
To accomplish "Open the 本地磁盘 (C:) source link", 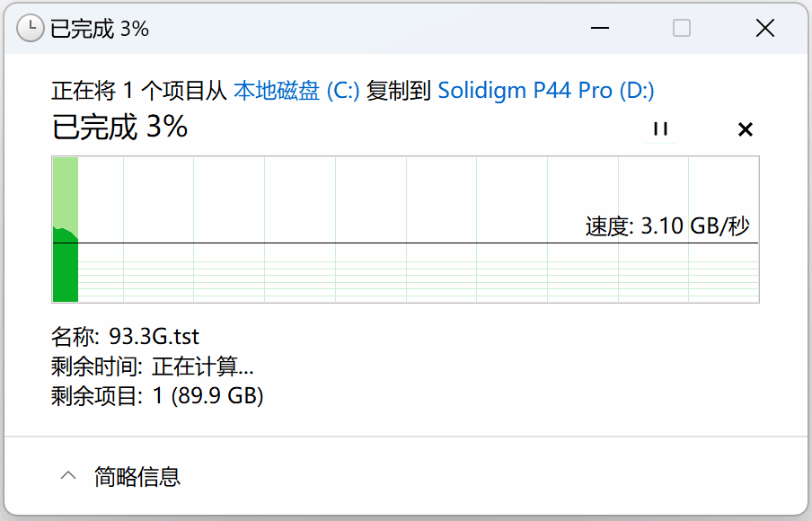I will (x=296, y=91).
